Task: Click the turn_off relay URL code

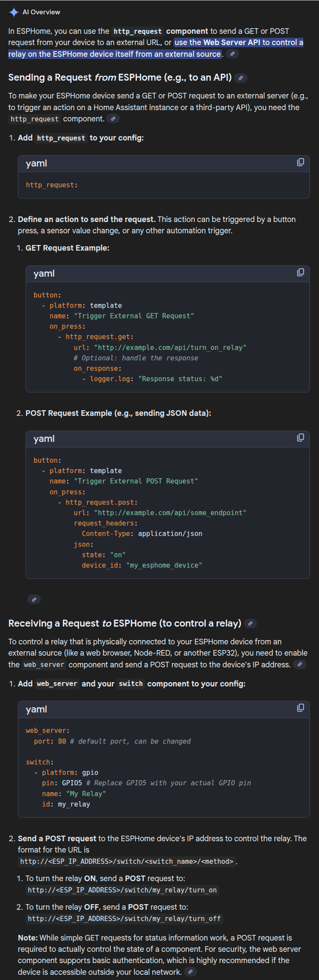Action: coord(124,919)
